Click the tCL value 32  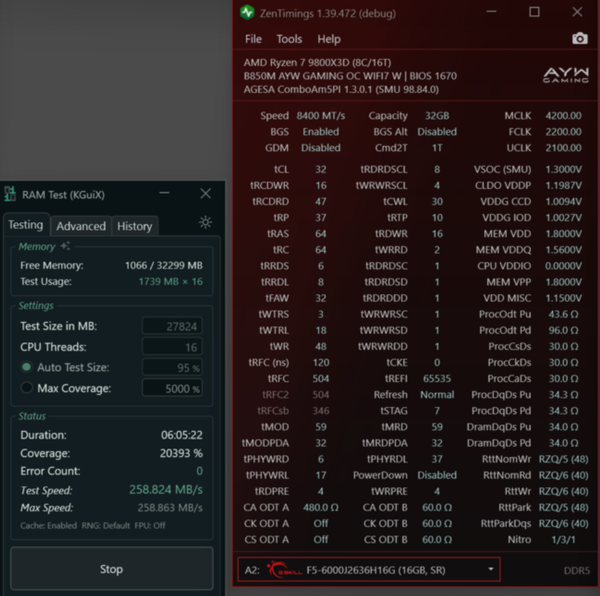(x=321, y=169)
